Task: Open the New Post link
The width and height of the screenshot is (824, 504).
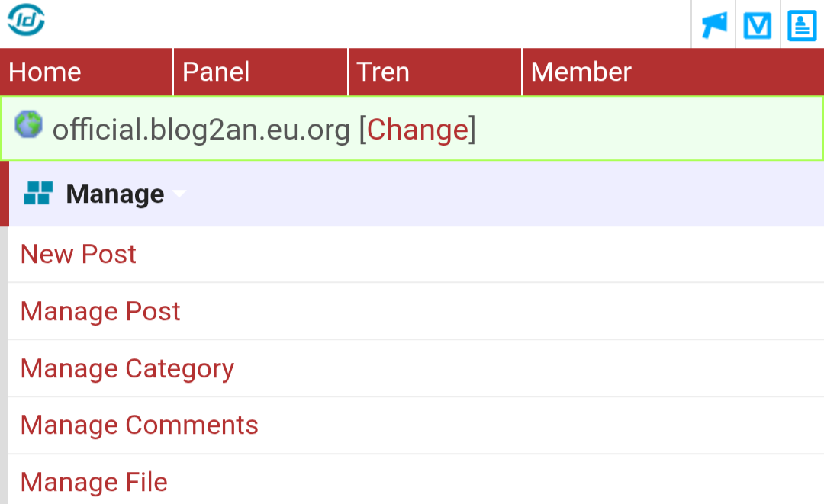Action: click(79, 254)
